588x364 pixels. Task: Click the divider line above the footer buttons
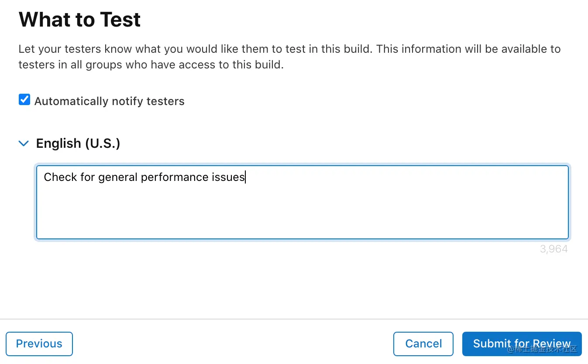pyautogui.click(x=294, y=319)
